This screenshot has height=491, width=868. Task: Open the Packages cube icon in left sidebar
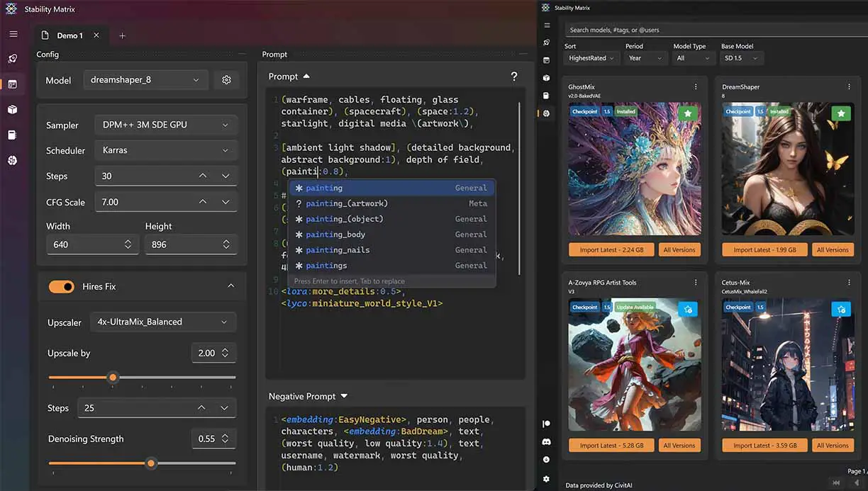[x=13, y=110]
